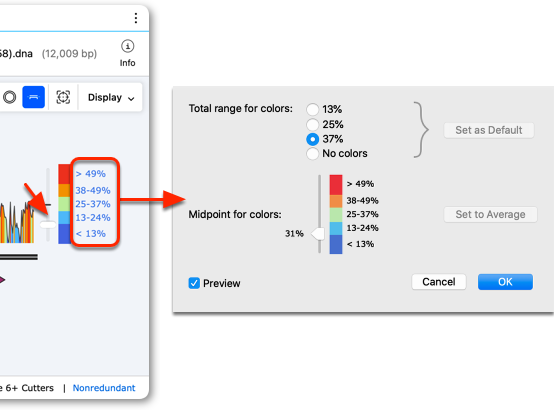
Task: Choose the No colors radio option
Action: (312, 154)
